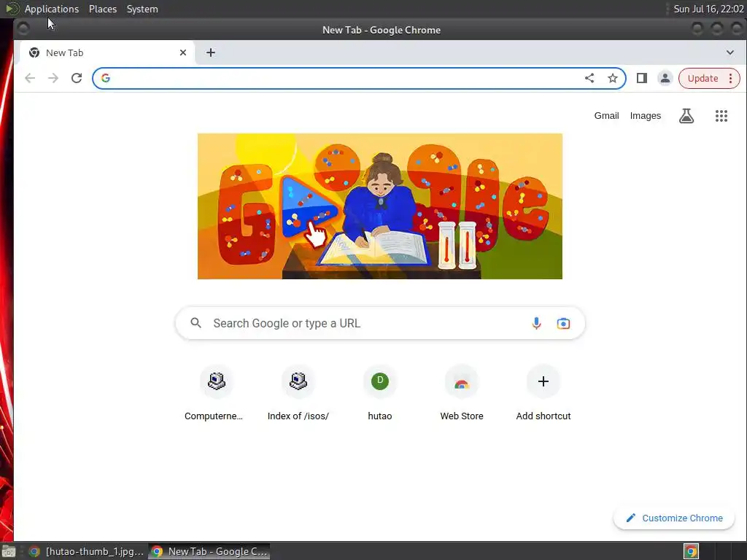The image size is (747, 560).
Task: Click the Search Google or type a URL box
Action: pos(379,323)
